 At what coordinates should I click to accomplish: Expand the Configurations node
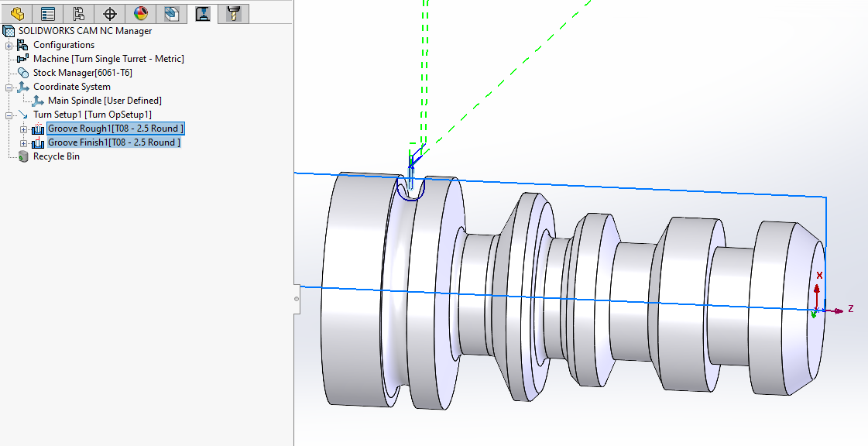tap(9, 45)
